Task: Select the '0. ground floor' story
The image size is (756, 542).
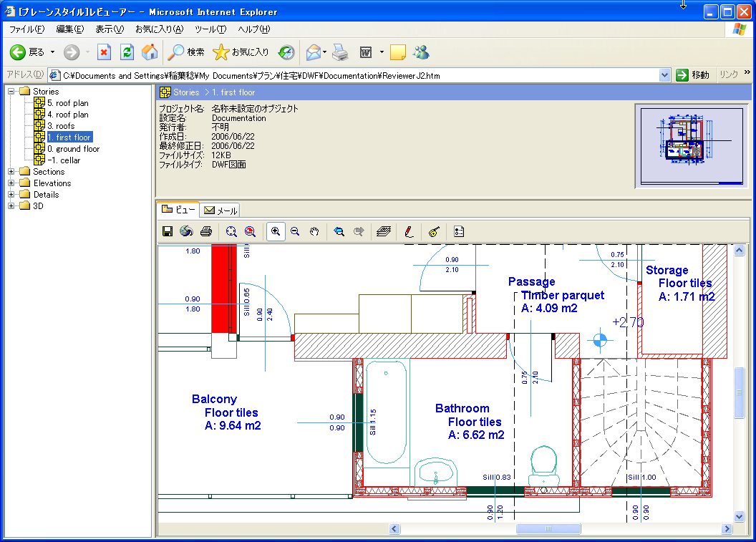Action: (x=73, y=149)
